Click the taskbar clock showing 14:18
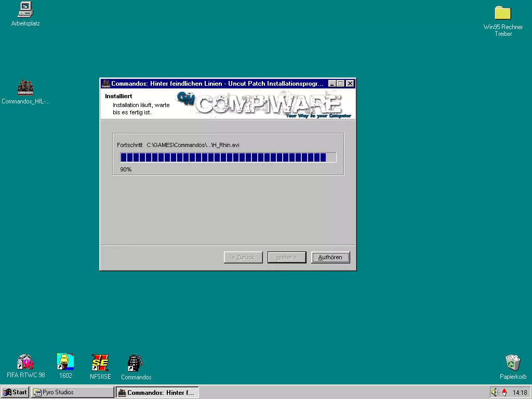 point(520,392)
